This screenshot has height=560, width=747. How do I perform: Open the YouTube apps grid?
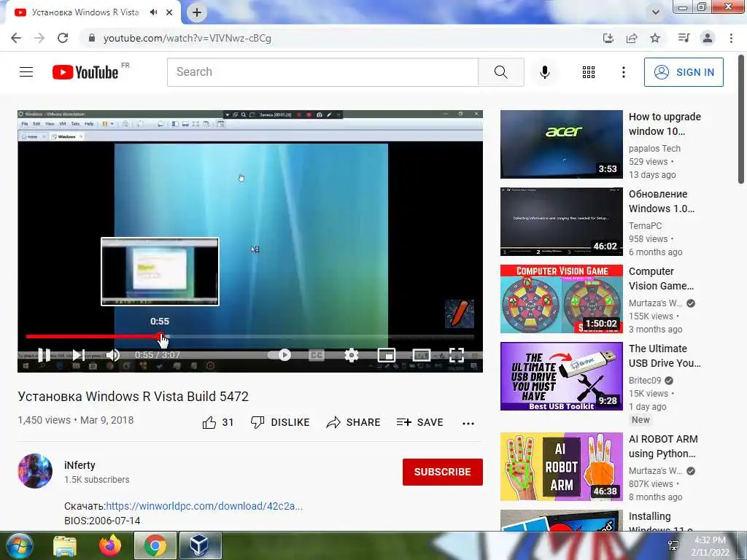point(589,72)
